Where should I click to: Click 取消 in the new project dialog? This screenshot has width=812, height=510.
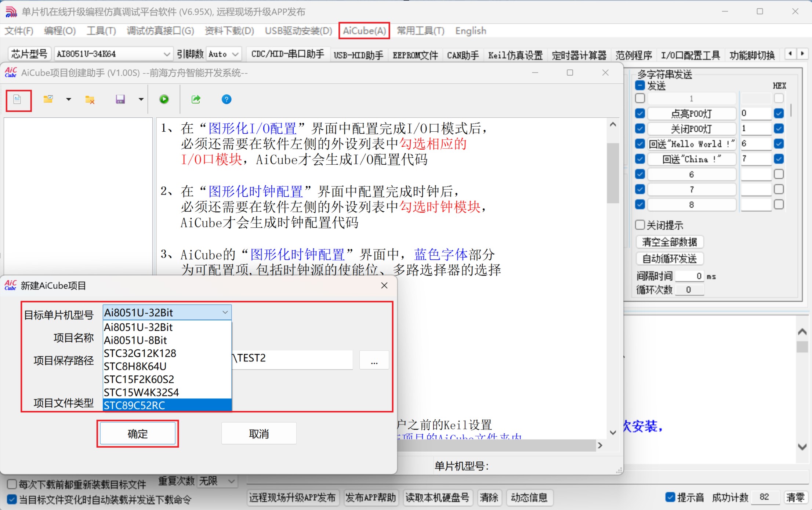pyautogui.click(x=259, y=434)
